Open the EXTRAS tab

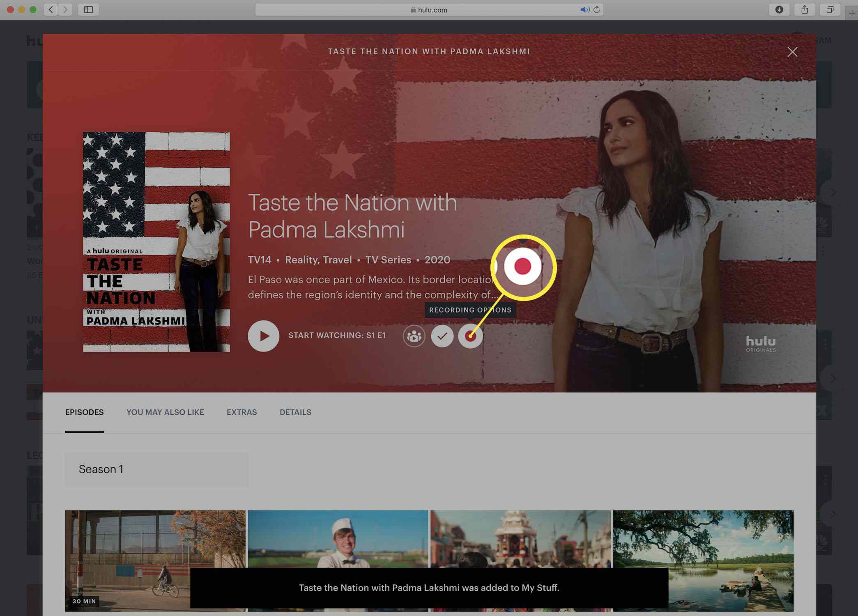click(x=241, y=411)
